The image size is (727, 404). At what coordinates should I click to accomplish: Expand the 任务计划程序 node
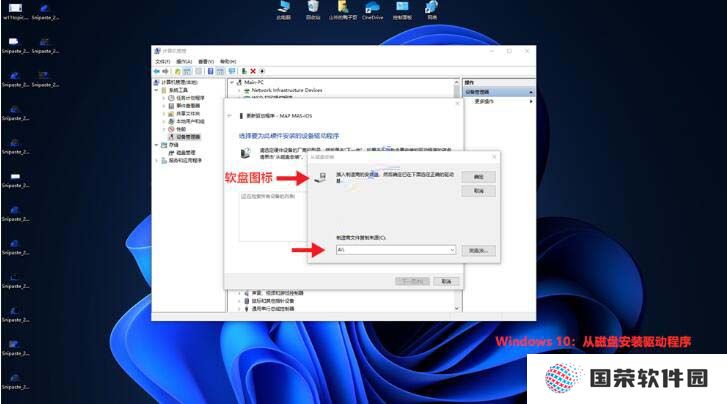click(x=164, y=98)
